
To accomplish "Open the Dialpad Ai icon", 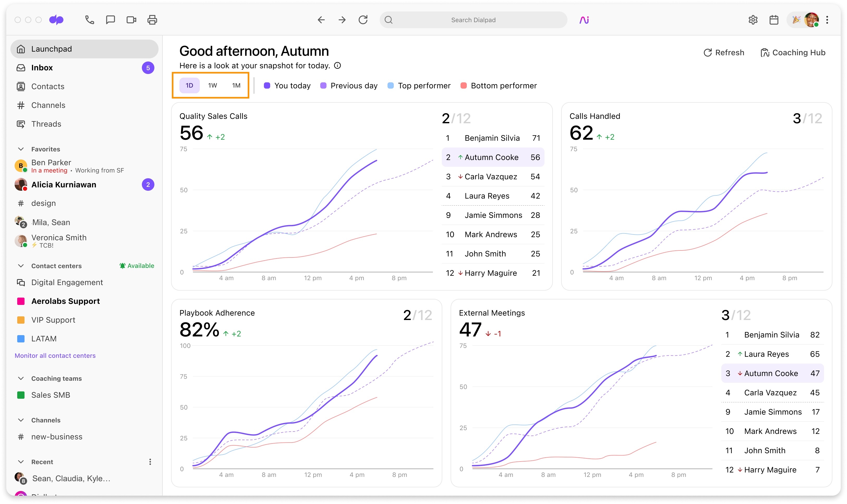I will point(584,20).
